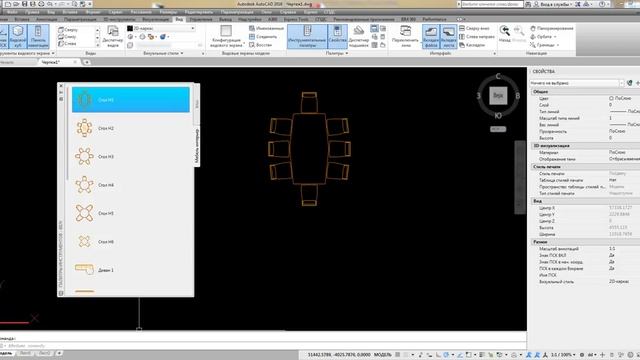Click the command line input
The image size is (640, 360).
[x=263, y=346]
